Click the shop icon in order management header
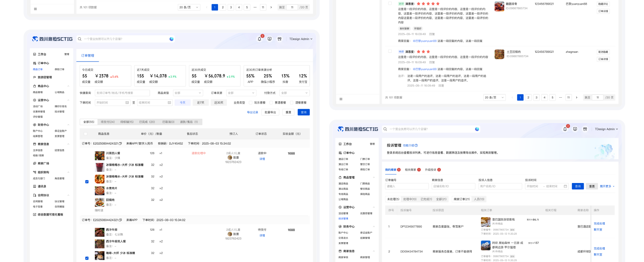644x262 pixels. tap(279, 39)
